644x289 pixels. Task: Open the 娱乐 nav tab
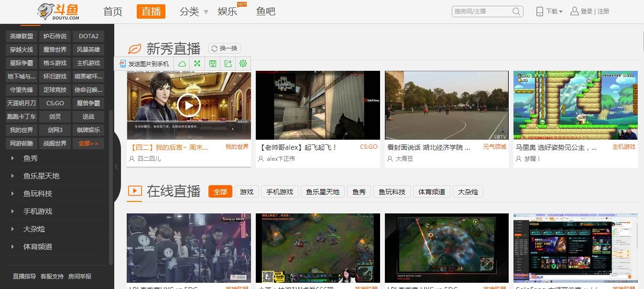coord(228,11)
